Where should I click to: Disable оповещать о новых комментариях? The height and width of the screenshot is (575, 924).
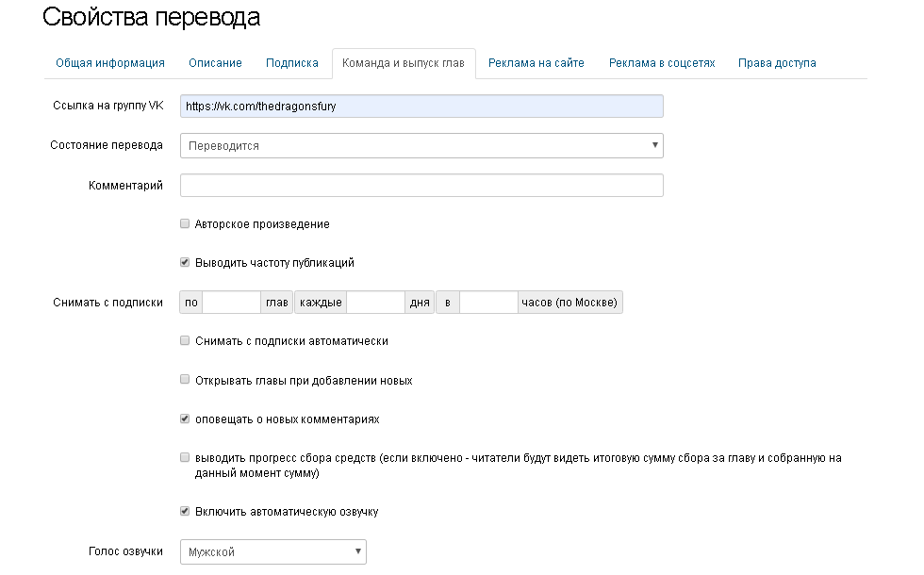(185, 419)
